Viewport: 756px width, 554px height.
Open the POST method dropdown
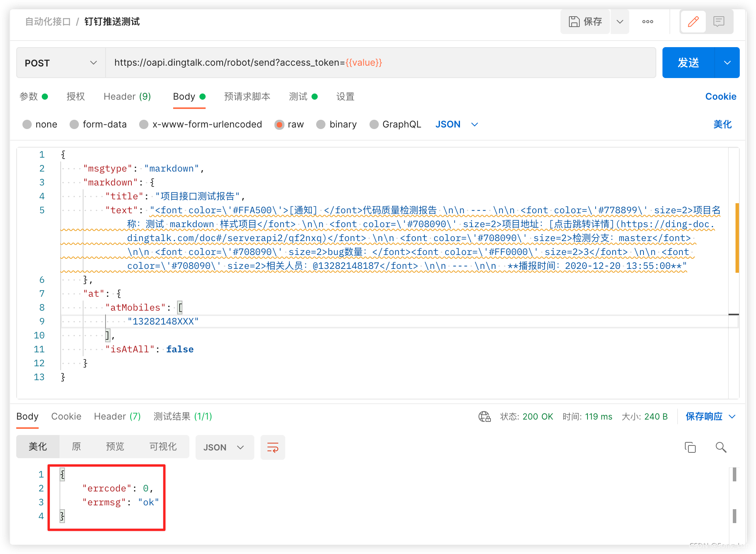61,63
